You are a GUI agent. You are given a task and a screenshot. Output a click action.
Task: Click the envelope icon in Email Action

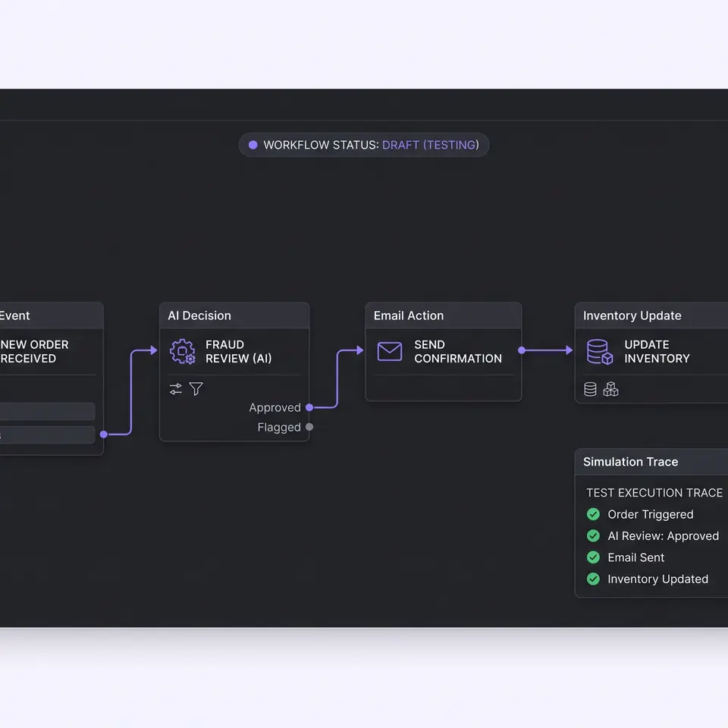pos(390,351)
